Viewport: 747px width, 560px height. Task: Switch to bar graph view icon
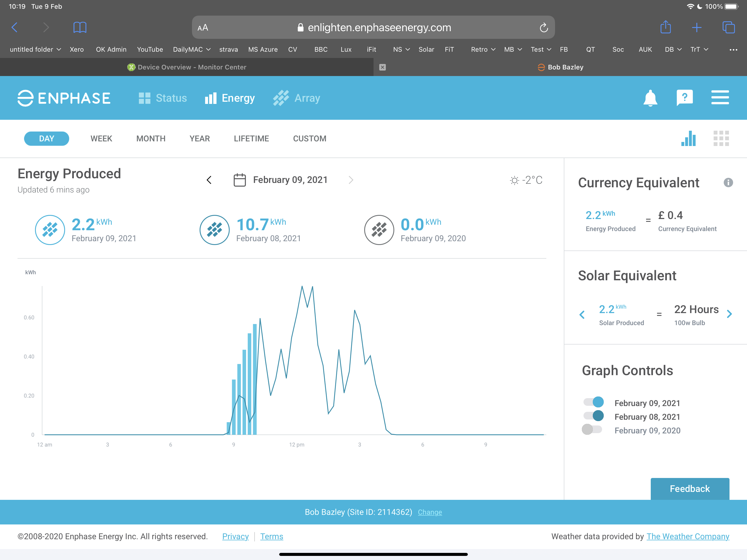tap(688, 138)
